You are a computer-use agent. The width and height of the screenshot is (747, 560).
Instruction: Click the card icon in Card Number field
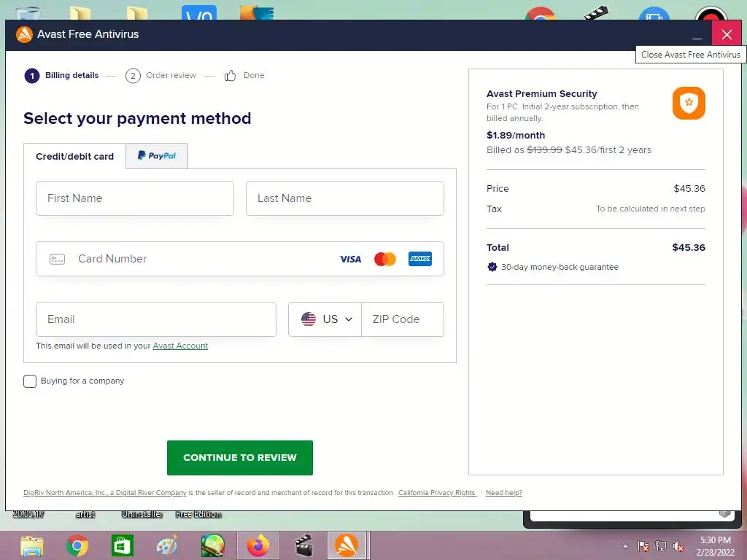point(57,259)
